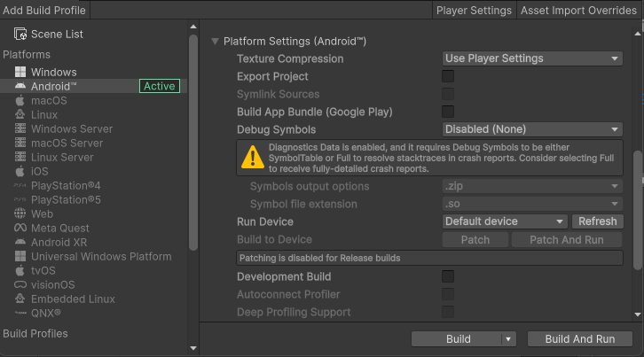
Task: Open the Debug Symbols dropdown
Action: [x=532, y=129]
